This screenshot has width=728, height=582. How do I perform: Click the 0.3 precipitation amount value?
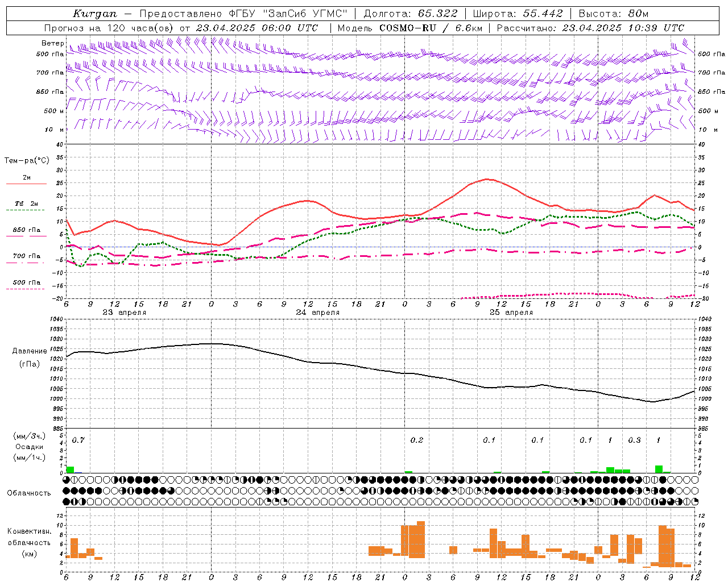(634, 440)
